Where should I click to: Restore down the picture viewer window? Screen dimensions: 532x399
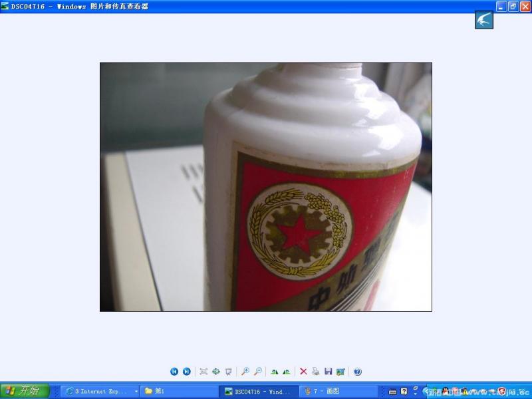click(x=513, y=7)
